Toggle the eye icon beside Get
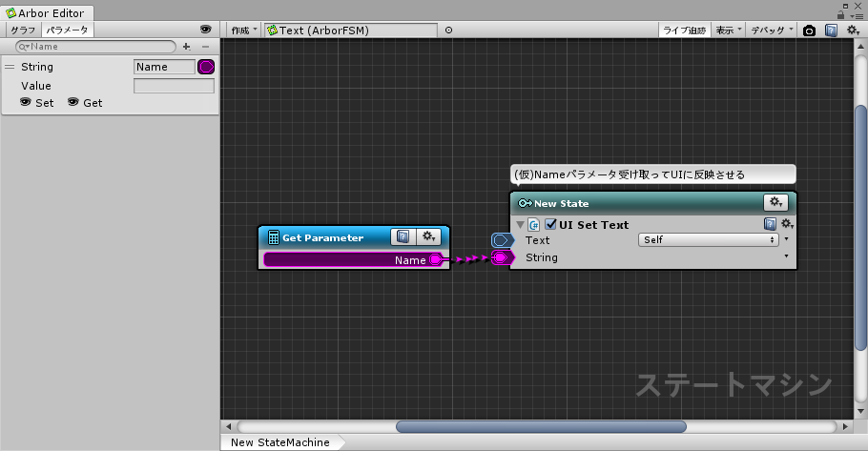The height and width of the screenshot is (451, 868). (73, 103)
